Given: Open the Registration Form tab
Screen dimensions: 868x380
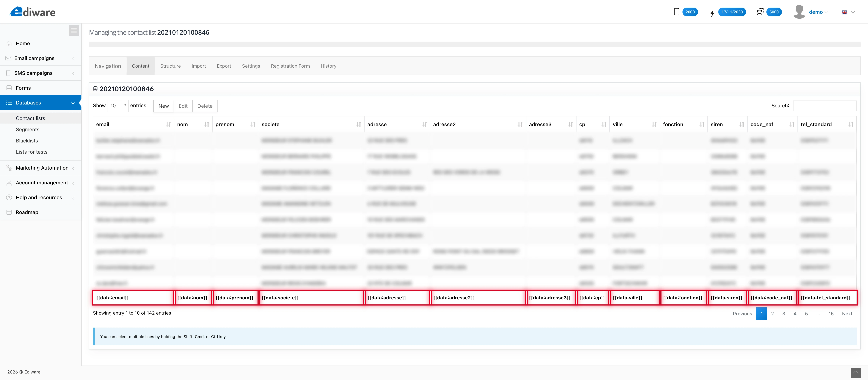Looking at the screenshot, I should click(x=290, y=66).
